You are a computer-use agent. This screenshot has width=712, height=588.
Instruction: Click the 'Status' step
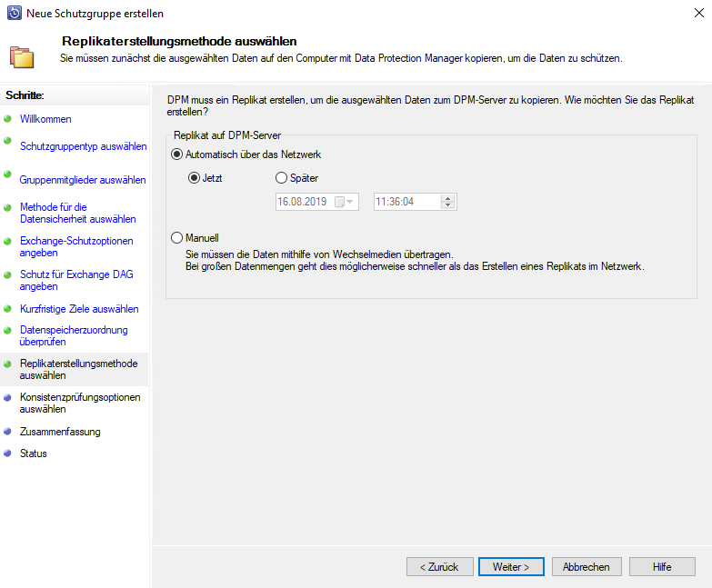[x=33, y=453]
